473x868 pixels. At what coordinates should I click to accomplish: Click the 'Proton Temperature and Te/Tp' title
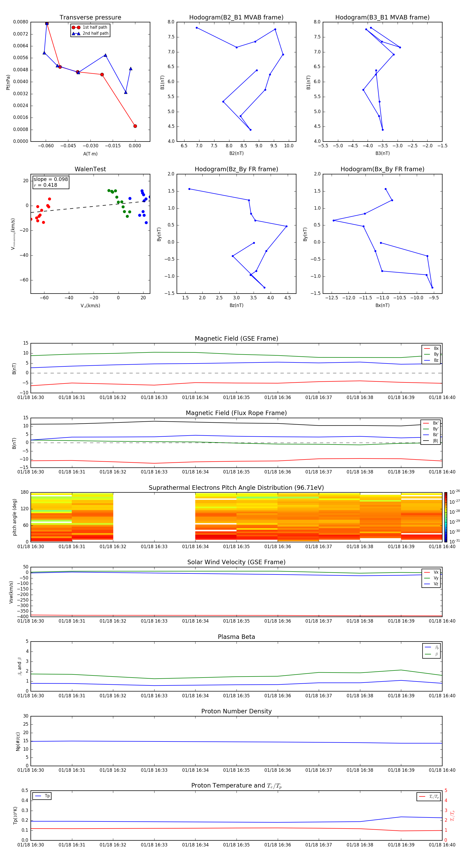(x=236, y=786)
